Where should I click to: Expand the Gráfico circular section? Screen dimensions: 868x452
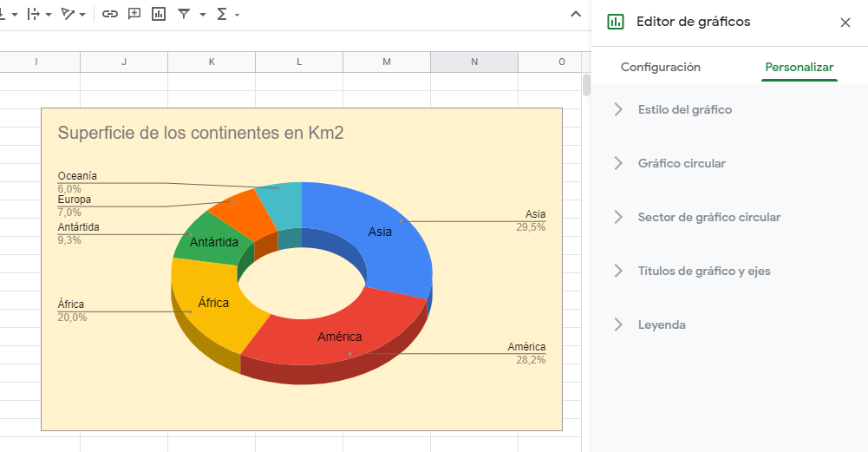click(x=682, y=163)
